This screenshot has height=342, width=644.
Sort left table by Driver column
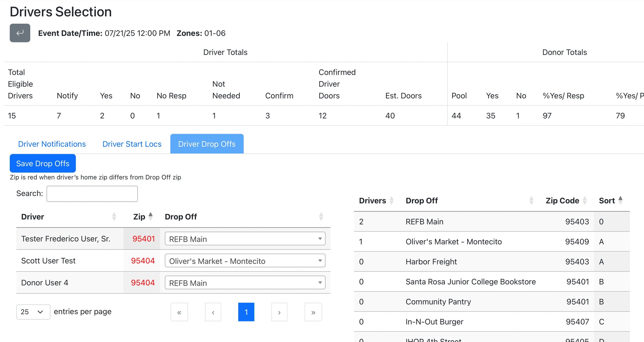[33, 217]
